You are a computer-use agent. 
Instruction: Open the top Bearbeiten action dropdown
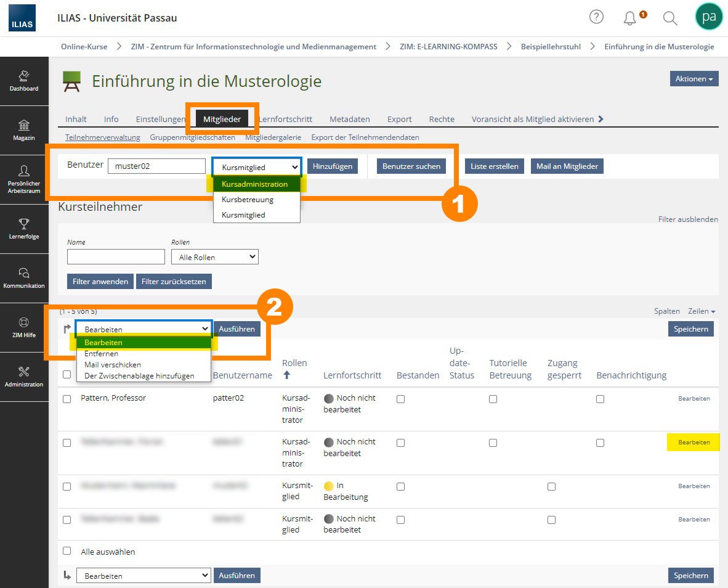[144, 329]
